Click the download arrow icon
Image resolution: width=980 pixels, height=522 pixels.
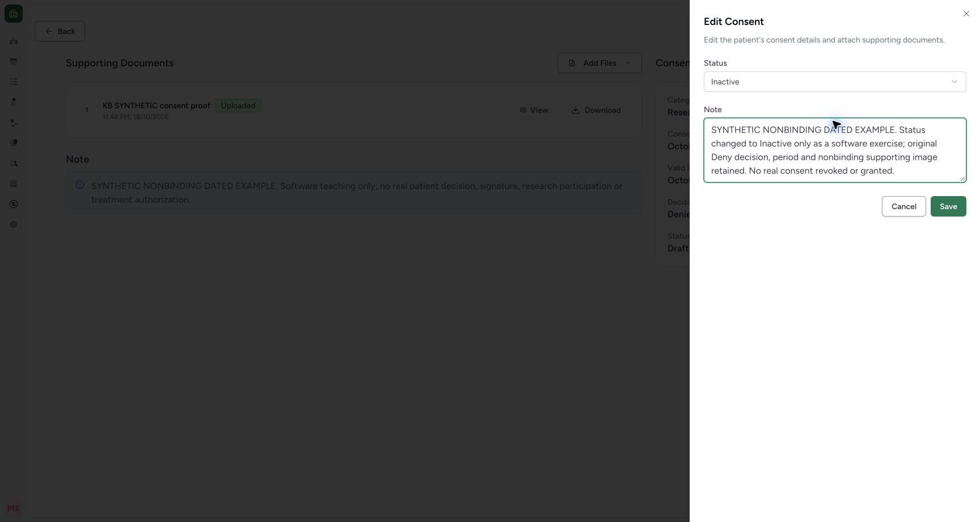click(x=576, y=110)
